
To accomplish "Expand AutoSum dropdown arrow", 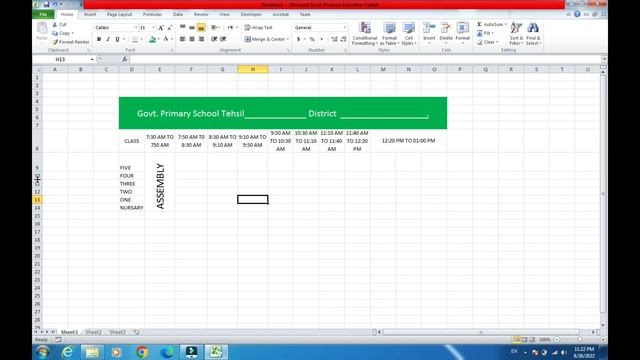I will point(506,24).
